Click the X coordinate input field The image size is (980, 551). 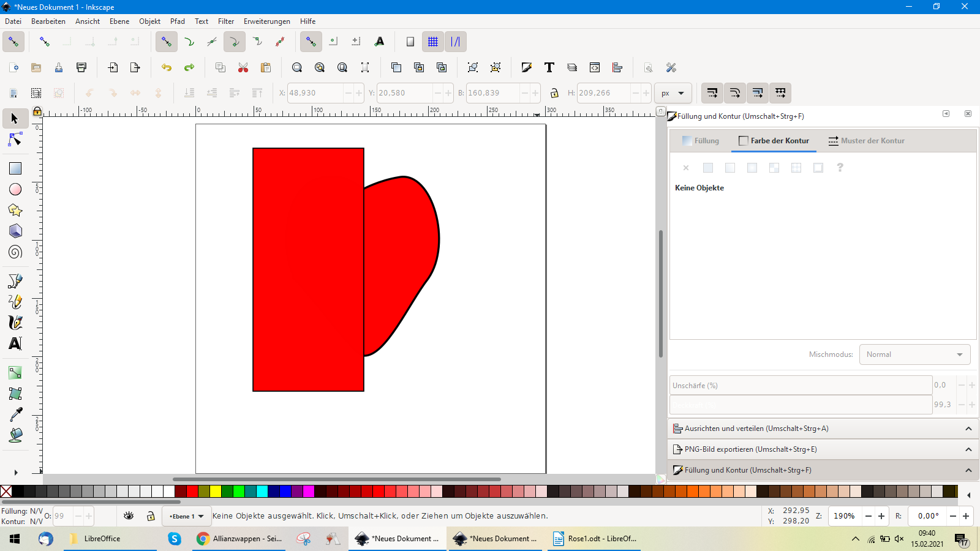click(315, 93)
